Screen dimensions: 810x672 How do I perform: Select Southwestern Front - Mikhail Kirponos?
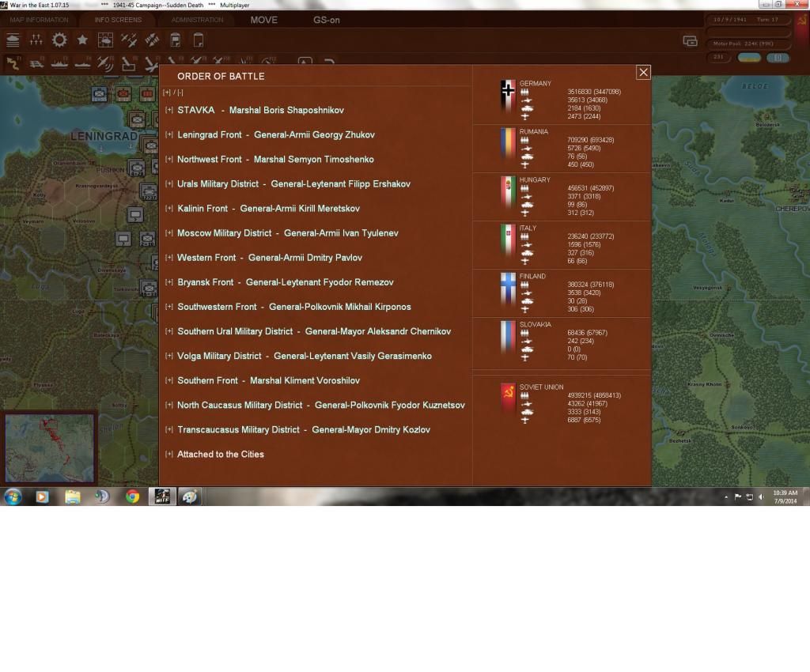(x=294, y=307)
